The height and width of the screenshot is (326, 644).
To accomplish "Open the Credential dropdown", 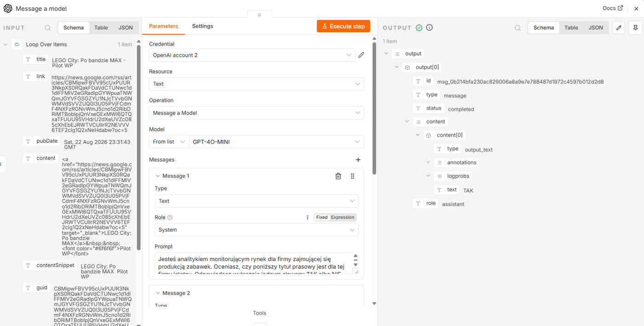I will 252,55.
